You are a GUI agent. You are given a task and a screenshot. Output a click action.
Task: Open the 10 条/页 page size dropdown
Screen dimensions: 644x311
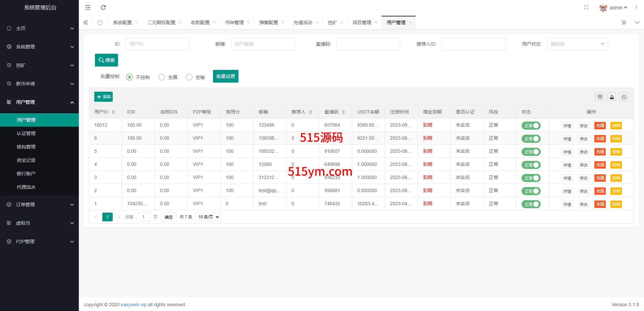click(208, 217)
